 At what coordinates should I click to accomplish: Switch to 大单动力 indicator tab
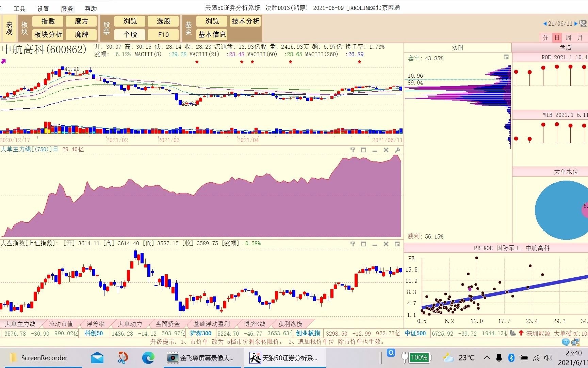(x=130, y=324)
